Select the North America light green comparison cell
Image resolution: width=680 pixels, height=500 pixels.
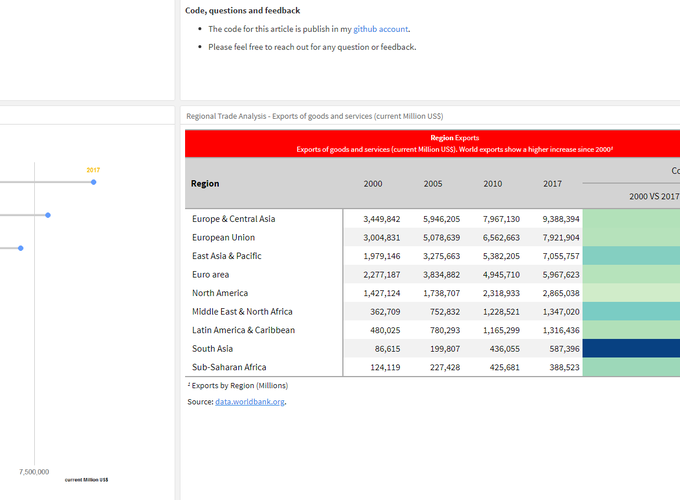pyautogui.click(x=631, y=293)
